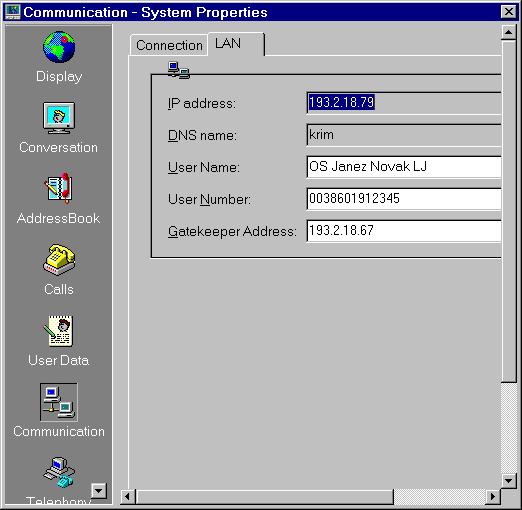The height and width of the screenshot is (510, 522).
Task: Select the LAN tab
Action: (236, 44)
